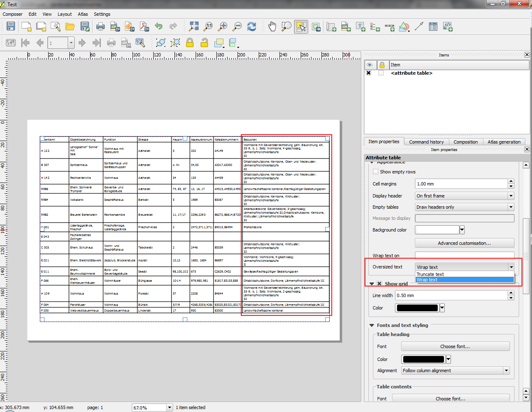Toggle lock checkbox for attribute table item
The height and width of the screenshot is (412, 532).
(381, 73)
